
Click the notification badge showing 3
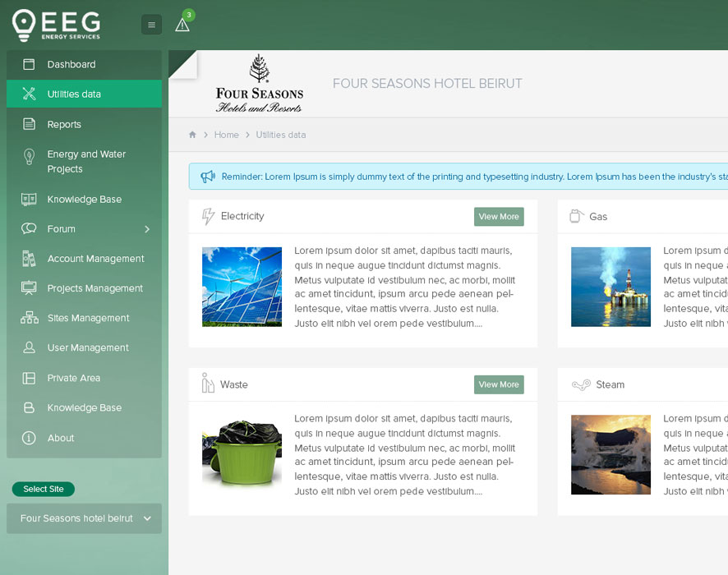pyautogui.click(x=188, y=15)
